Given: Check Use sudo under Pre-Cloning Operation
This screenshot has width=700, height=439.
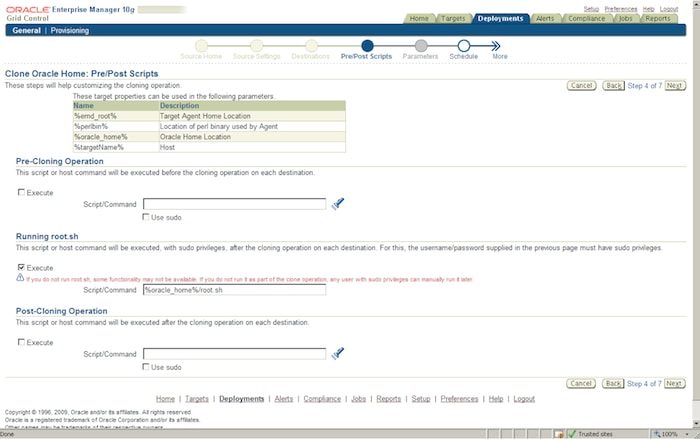Looking at the screenshot, I should point(146,217).
